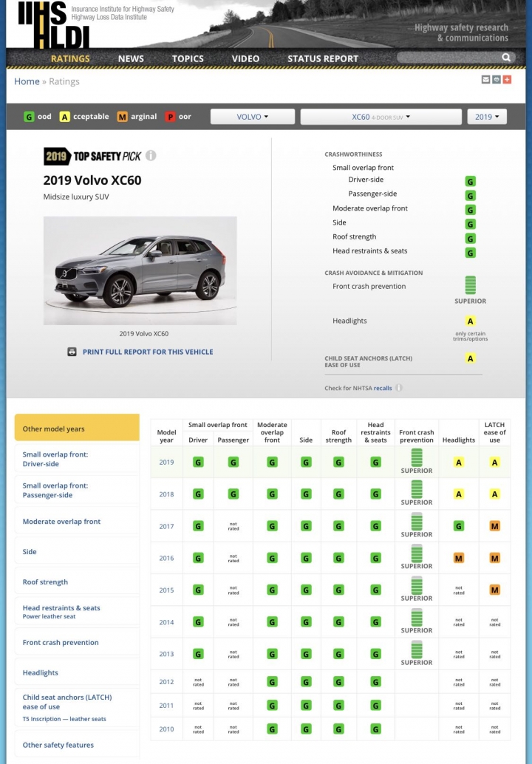This screenshot has height=764, width=532.
Task: Select Roof strength sidebar tab
Action: [77, 581]
